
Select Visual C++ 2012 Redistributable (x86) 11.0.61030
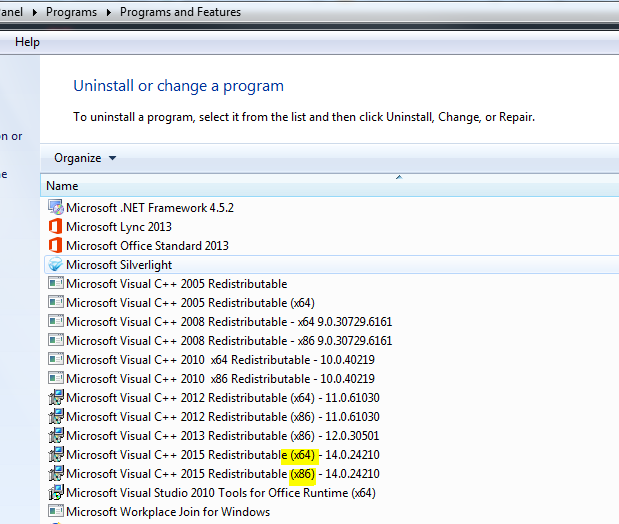tap(223, 417)
